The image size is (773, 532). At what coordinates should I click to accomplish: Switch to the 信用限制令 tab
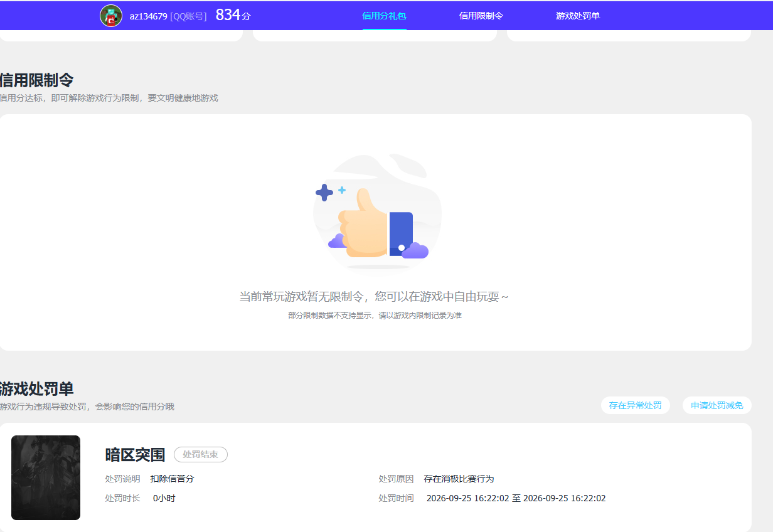coord(481,16)
